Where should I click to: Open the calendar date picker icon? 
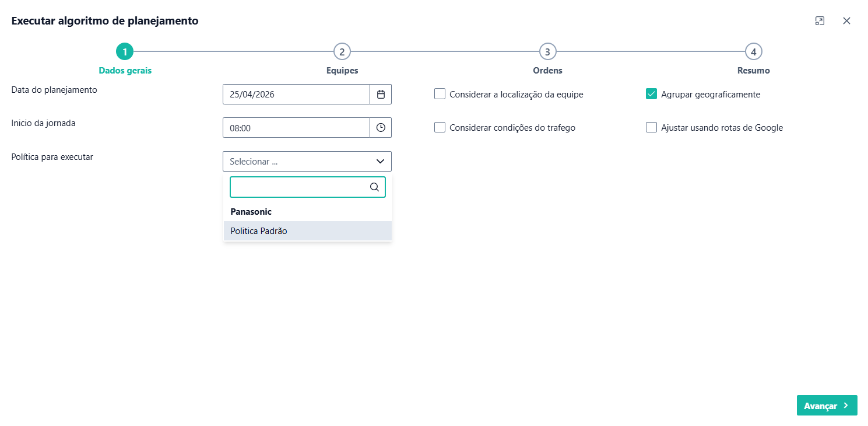click(x=381, y=95)
